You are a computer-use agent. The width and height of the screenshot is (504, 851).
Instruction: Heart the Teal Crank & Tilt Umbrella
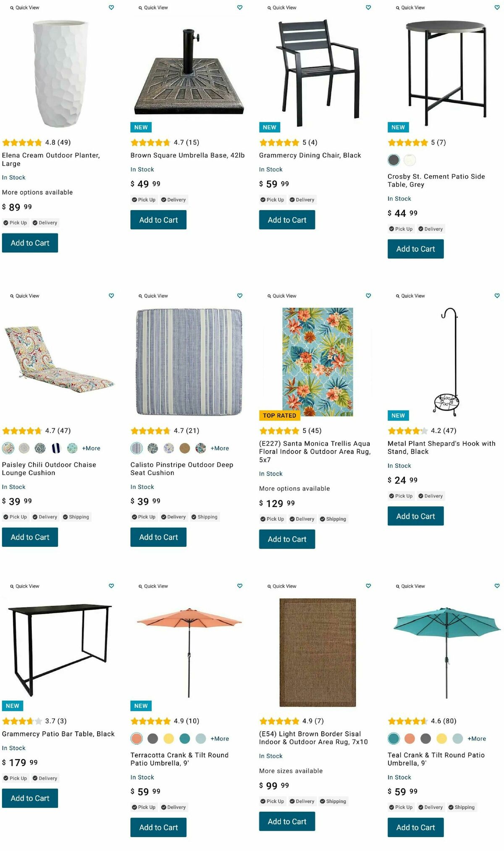497,586
